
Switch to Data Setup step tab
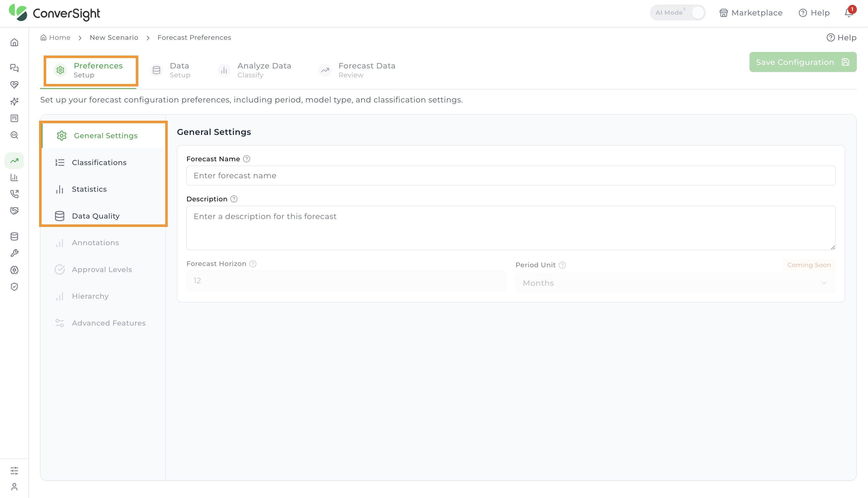(170, 70)
